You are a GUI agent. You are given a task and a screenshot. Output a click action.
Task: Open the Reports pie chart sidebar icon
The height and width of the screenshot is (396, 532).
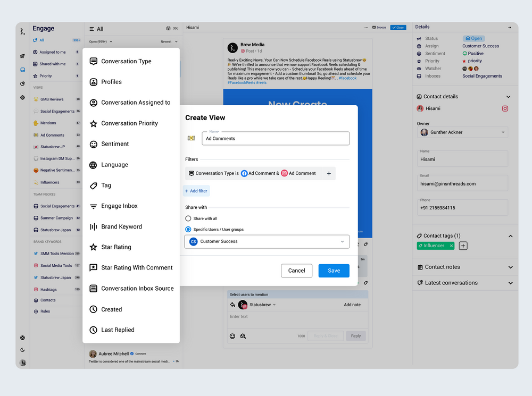[x=22, y=84]
